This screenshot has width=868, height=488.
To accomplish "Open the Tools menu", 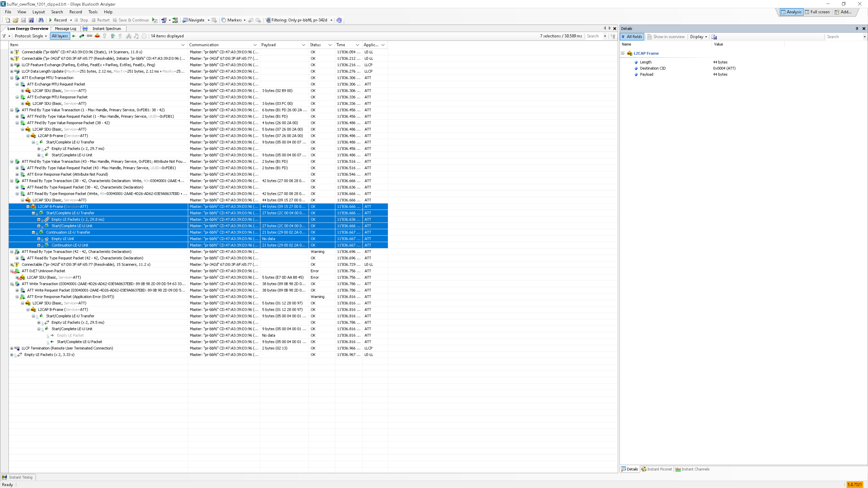I will click(x=93, y=12).
